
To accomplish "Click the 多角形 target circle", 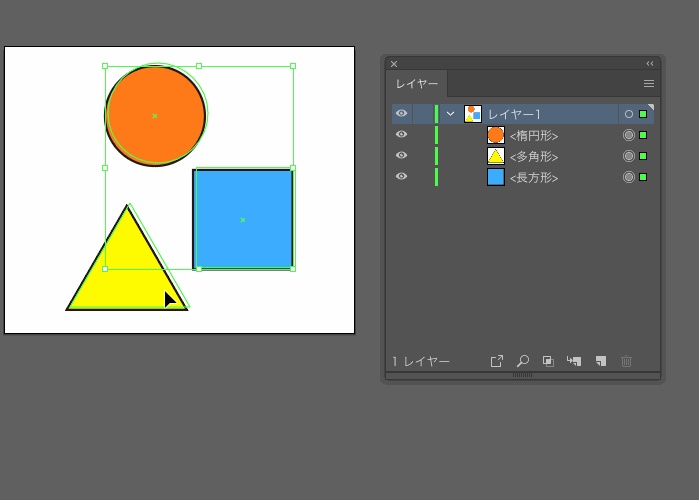I will point(629,156).
